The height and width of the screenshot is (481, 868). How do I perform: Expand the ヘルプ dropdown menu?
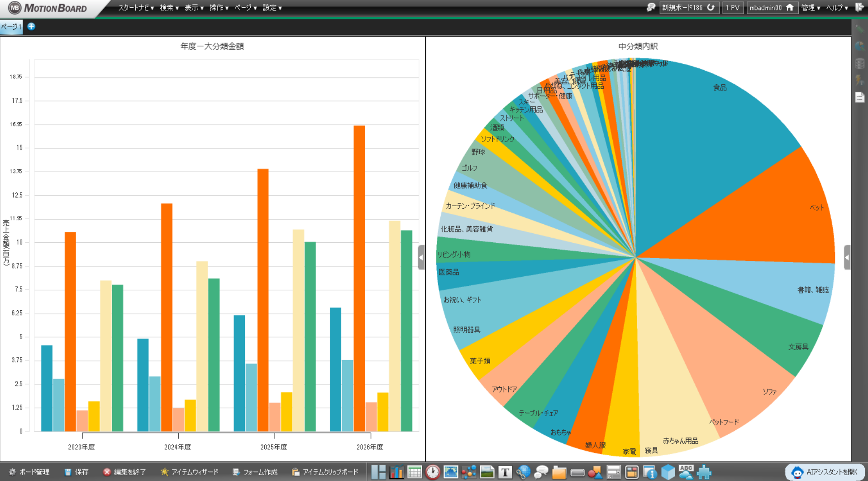click(x=837, y=8)
